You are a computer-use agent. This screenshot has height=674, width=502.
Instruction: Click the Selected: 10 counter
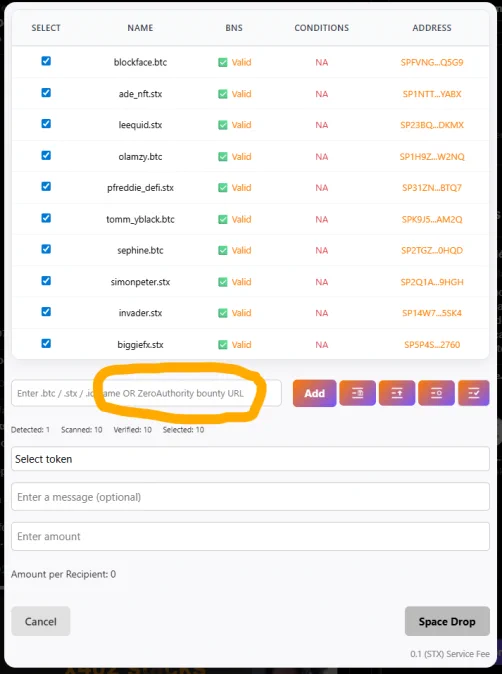click(183, 429)
